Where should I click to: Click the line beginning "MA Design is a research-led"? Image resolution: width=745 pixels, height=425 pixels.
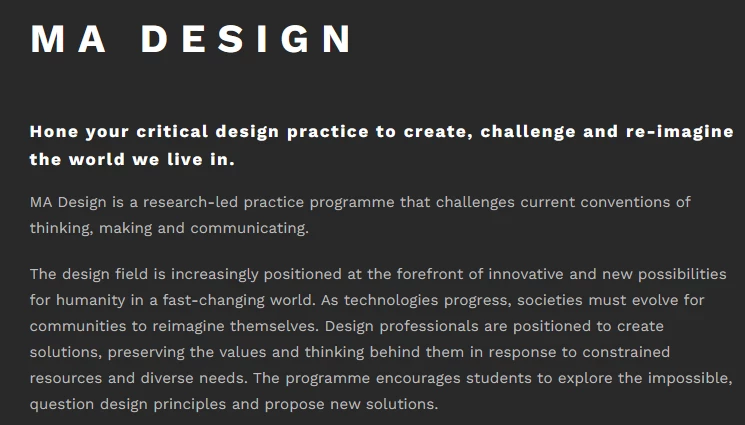coord(360,202)
